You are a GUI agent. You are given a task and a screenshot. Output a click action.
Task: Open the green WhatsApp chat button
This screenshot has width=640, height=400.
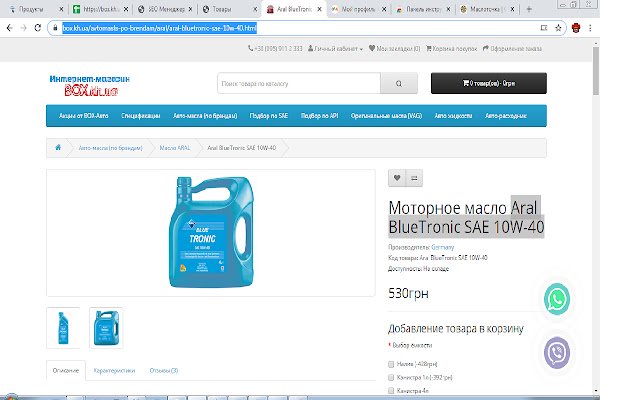pyautogui.click(x=557, y=299)
